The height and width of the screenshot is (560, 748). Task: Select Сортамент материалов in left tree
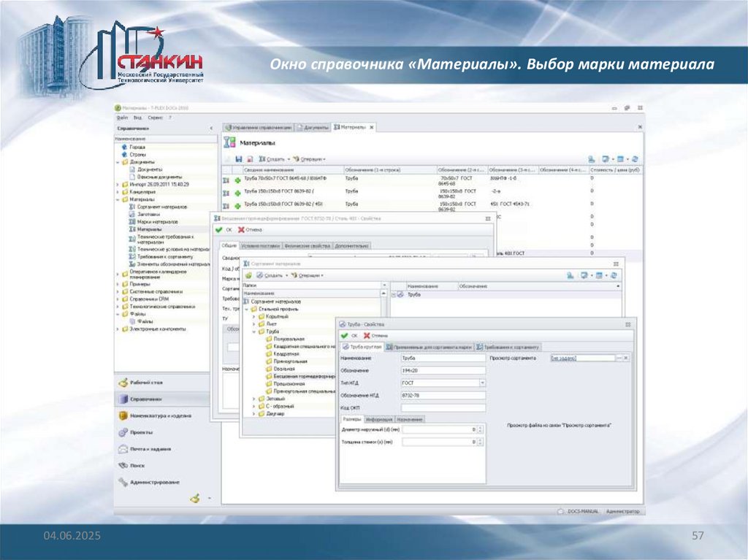162,207
